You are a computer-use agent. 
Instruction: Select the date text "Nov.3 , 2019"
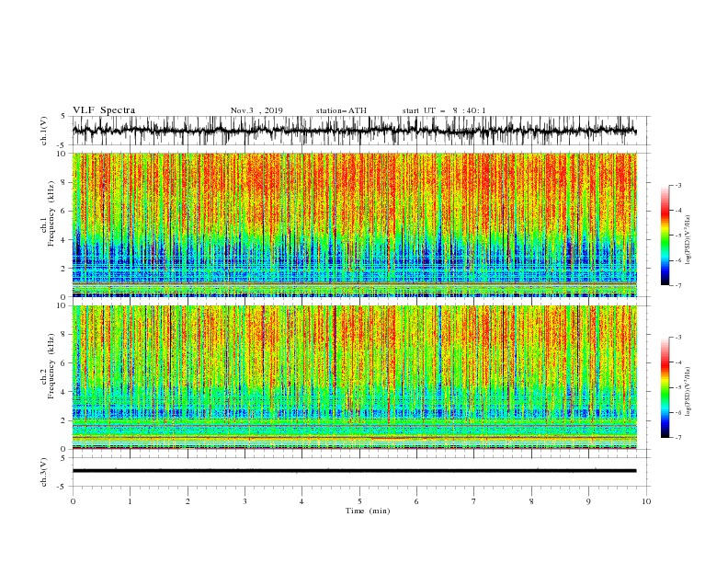click(256, 110)
